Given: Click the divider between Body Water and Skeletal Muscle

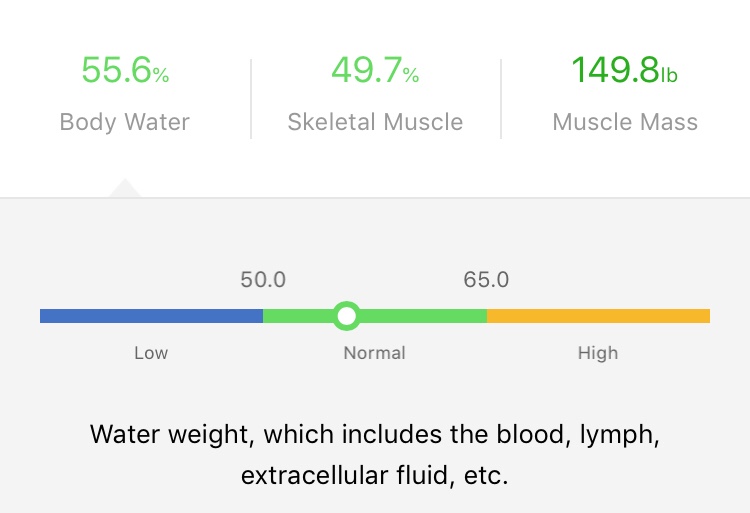Looking at the screenshot, I should pyautogui.click(x=250, y=98).
